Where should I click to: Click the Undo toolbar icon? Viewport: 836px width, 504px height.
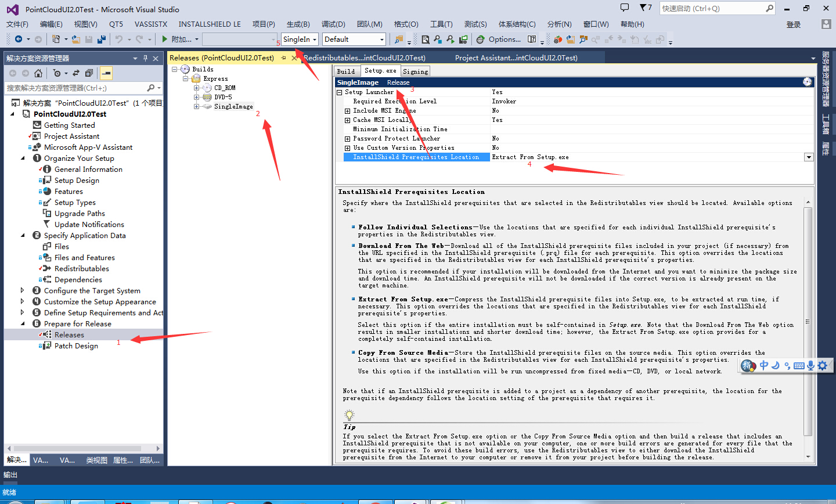tap(118, 39)
